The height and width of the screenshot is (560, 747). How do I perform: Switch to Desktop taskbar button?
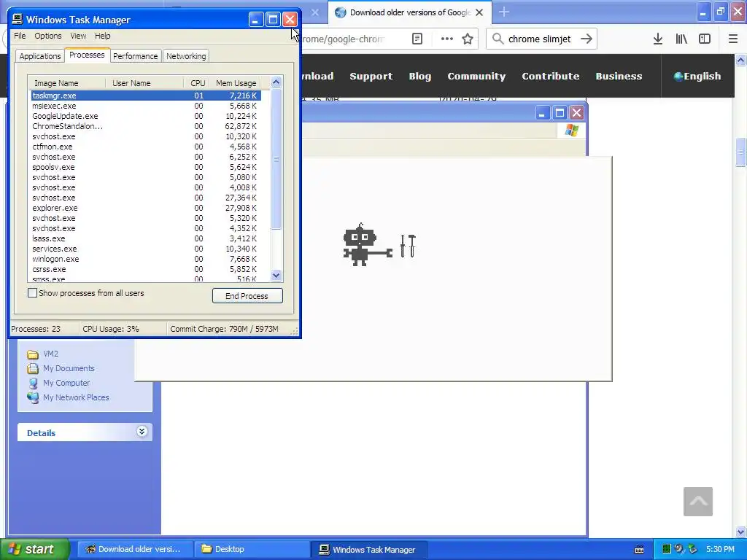coord(252,549)
